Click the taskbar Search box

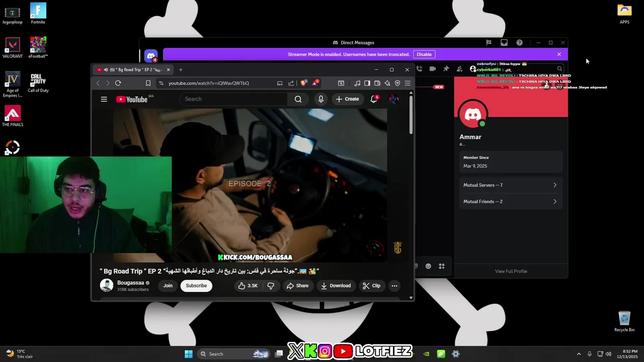(234, 354)
